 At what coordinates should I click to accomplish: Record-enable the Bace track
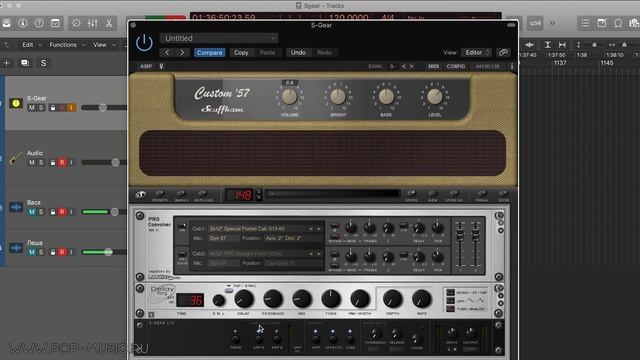62,212
